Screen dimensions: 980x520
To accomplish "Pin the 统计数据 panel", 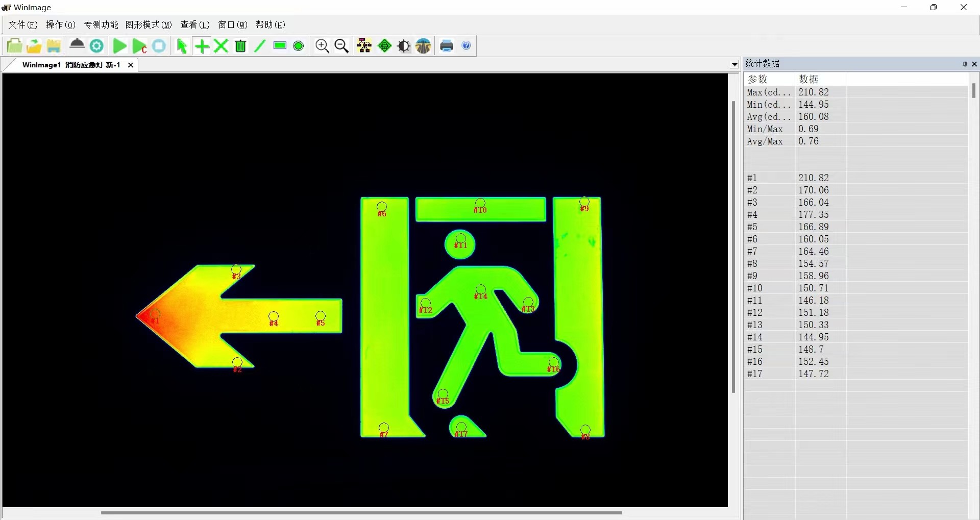I will tap(964, 64).
